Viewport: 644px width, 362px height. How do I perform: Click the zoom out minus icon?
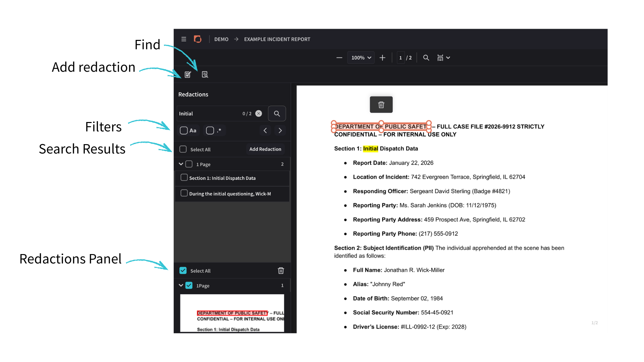[339, 58]
